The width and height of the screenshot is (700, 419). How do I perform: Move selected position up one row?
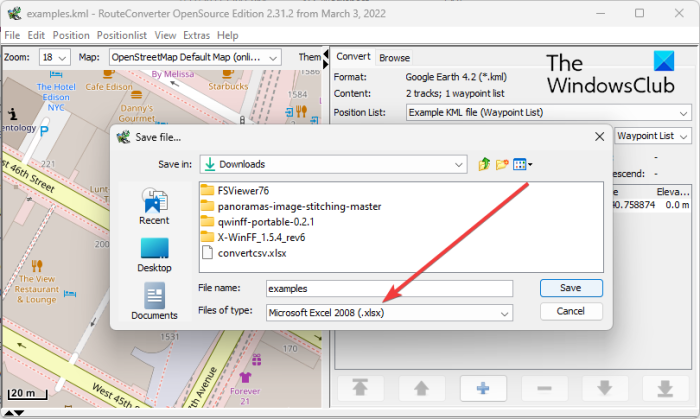(421, 388)
